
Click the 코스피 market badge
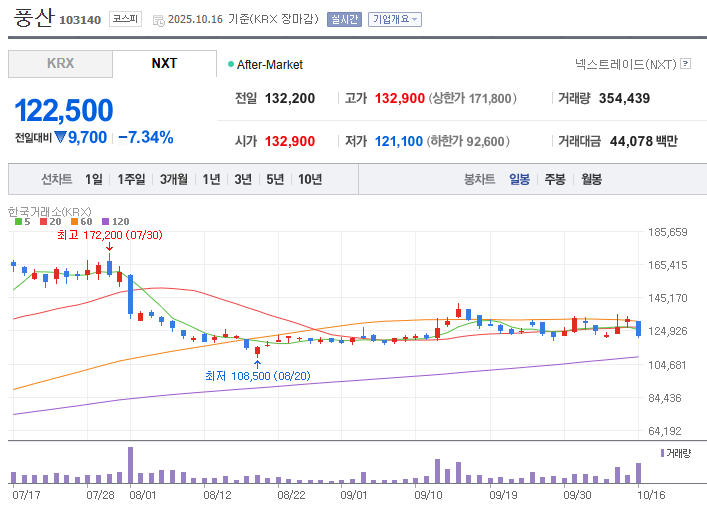tap(126, 19)
